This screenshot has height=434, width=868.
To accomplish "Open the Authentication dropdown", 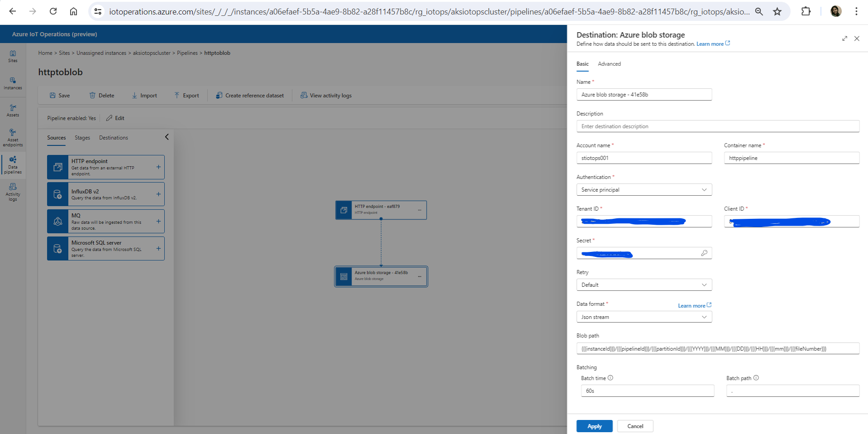I will pyautogui.click(x=644, y=190).
